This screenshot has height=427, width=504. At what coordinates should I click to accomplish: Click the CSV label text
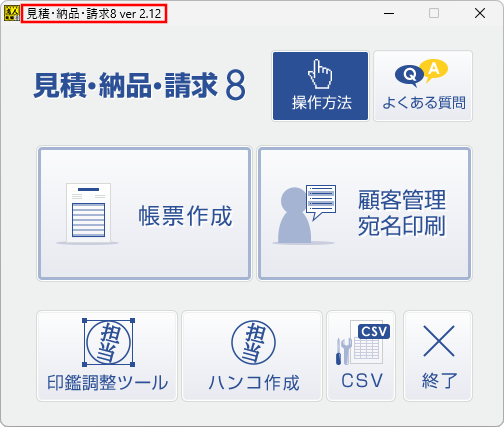tap(362, 381)
